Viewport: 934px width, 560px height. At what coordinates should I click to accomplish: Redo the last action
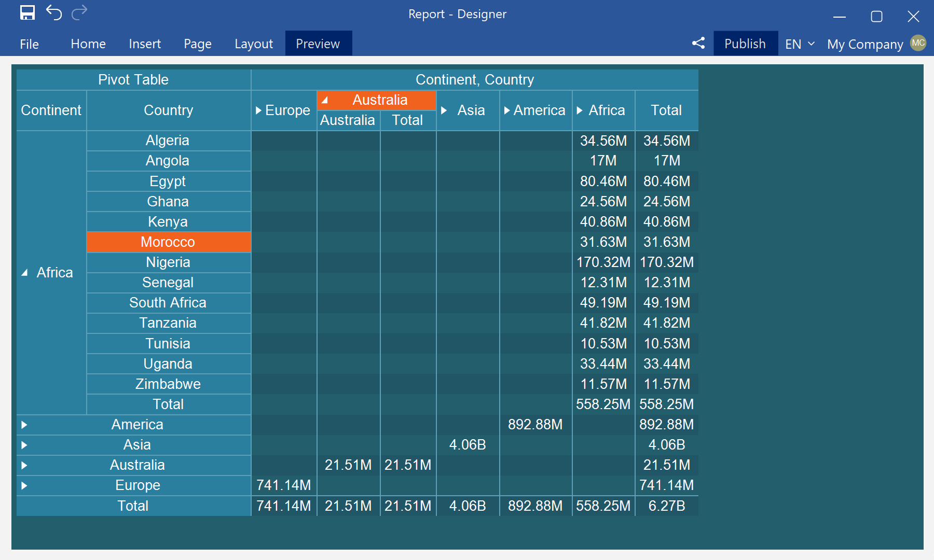(x=79, y=13)
